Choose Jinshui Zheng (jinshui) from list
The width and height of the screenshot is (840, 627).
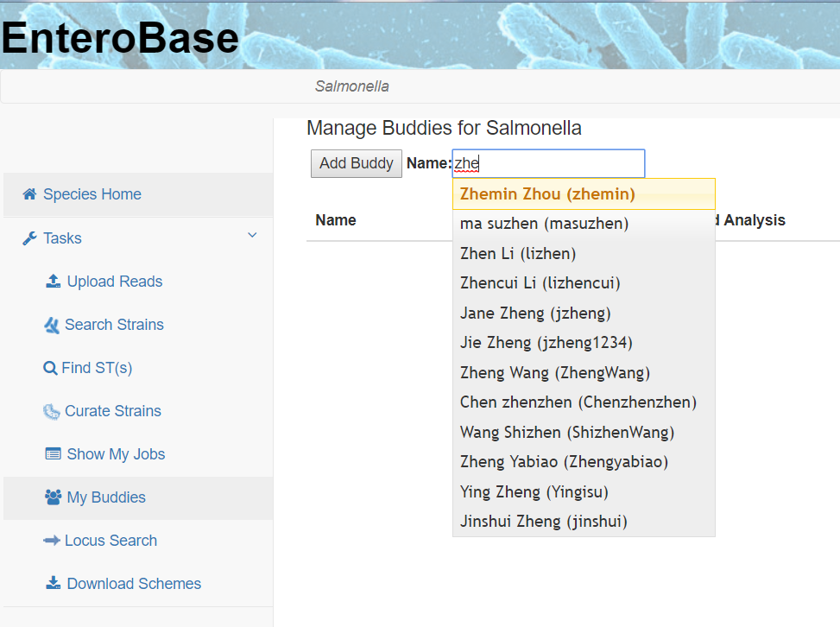584,522
